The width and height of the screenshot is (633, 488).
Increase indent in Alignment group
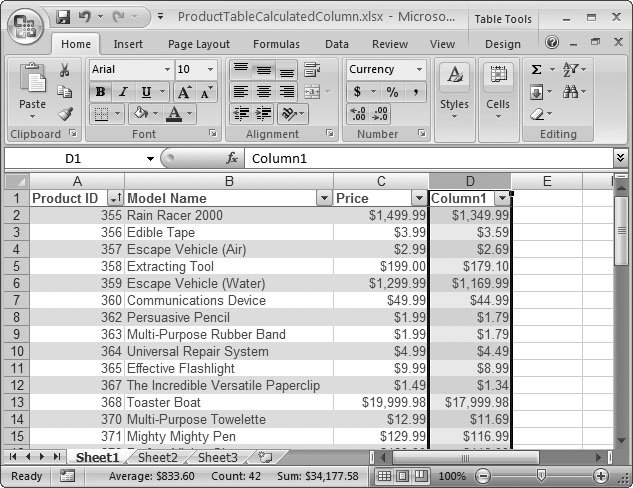(263, 114)
